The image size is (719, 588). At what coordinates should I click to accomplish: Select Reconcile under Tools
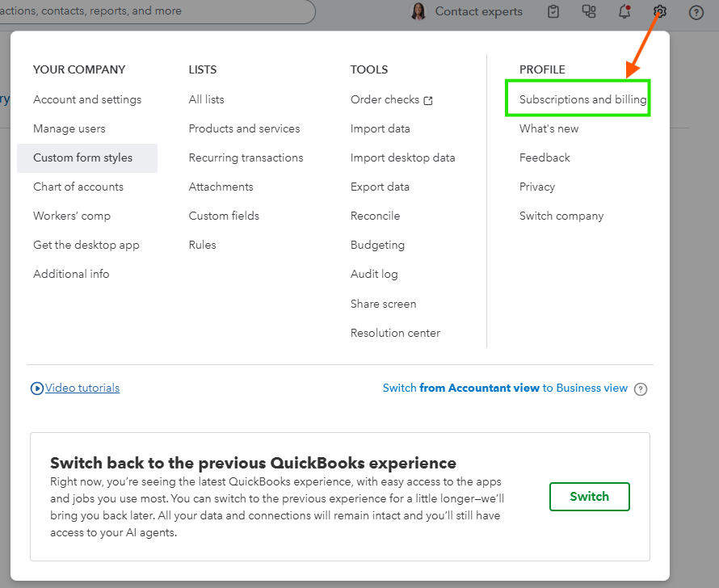(375, 216)
